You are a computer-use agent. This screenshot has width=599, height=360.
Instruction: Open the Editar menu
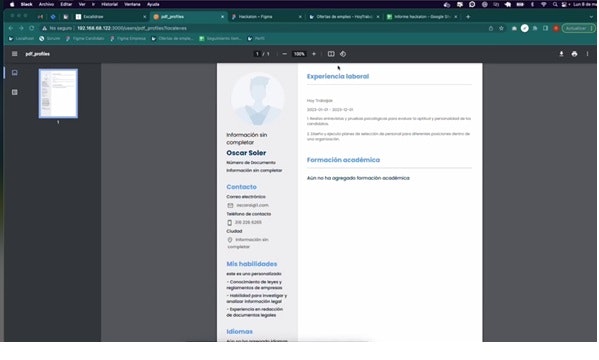point(66,5)
